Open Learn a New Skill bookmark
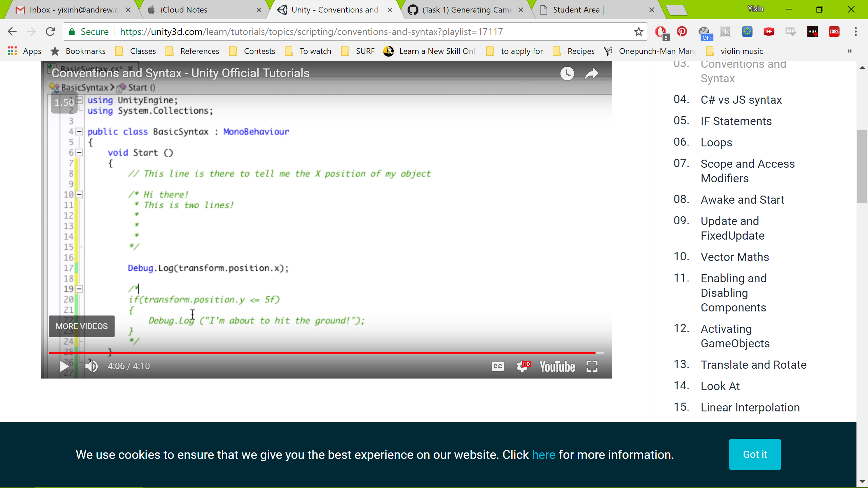 (430, 51)
